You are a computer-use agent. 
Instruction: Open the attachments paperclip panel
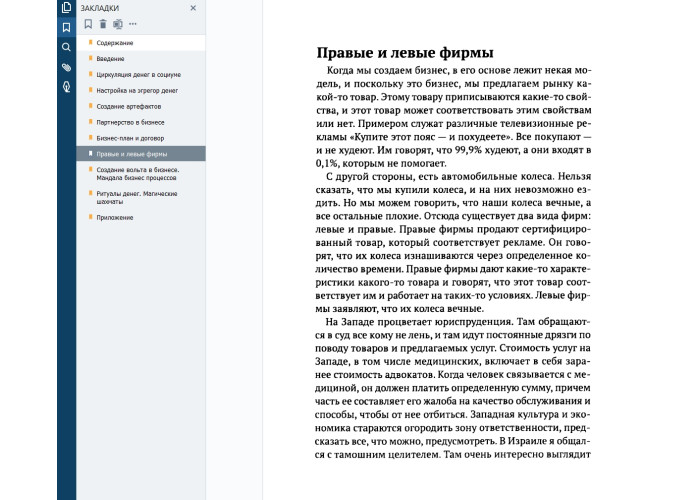[66, 67]
